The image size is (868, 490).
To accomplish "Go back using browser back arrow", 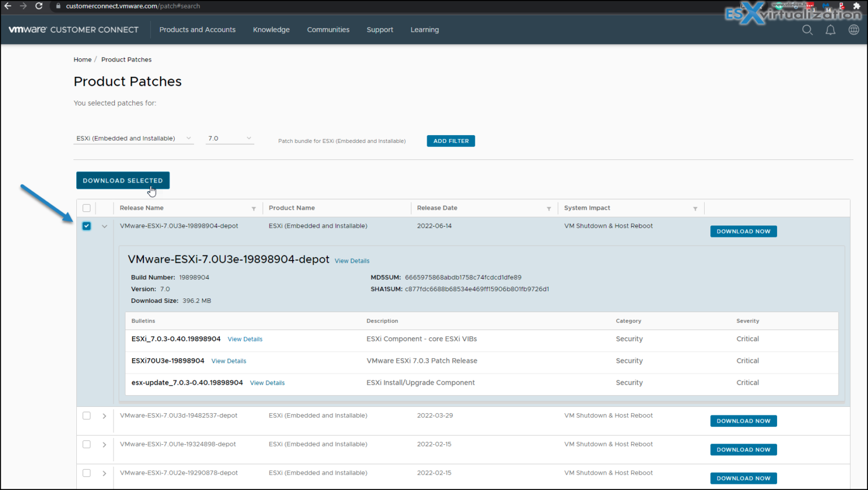I will 8,6.
